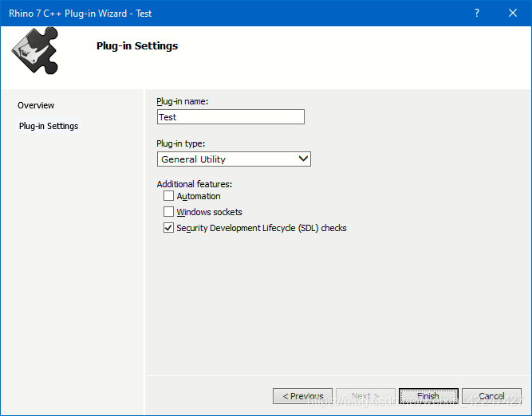Go back with the Previous button
The width and height of the screenshot is (532, 416).
tap(302, 396)
